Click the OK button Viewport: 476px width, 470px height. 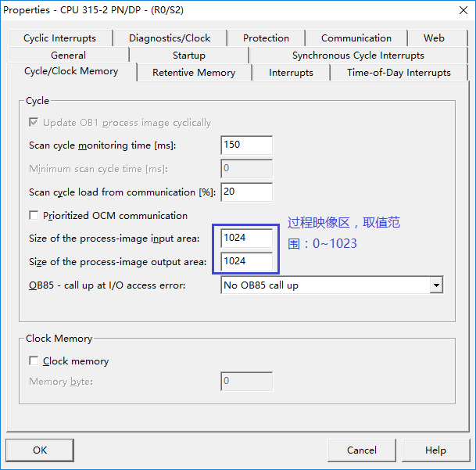[40, 450]
